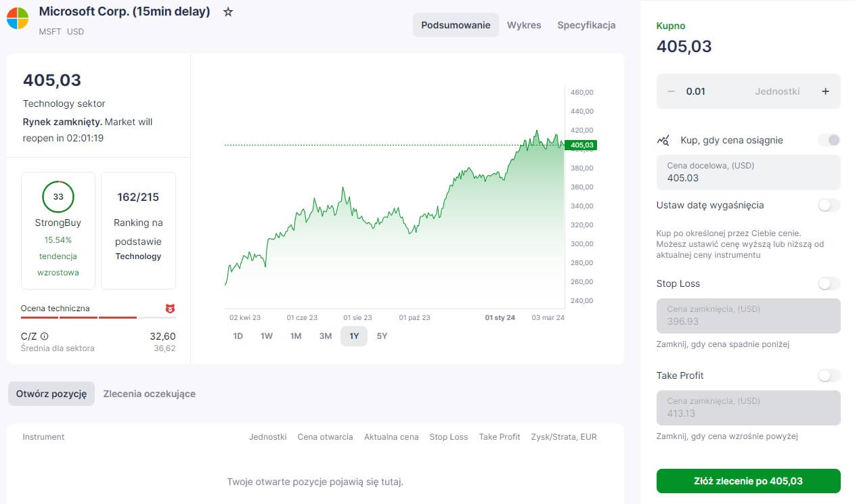This screenshot has width=857, height=504.
Task: Click the plus icon to increase Jednostki
Action: pyautogui.click(x=825, y=91)
